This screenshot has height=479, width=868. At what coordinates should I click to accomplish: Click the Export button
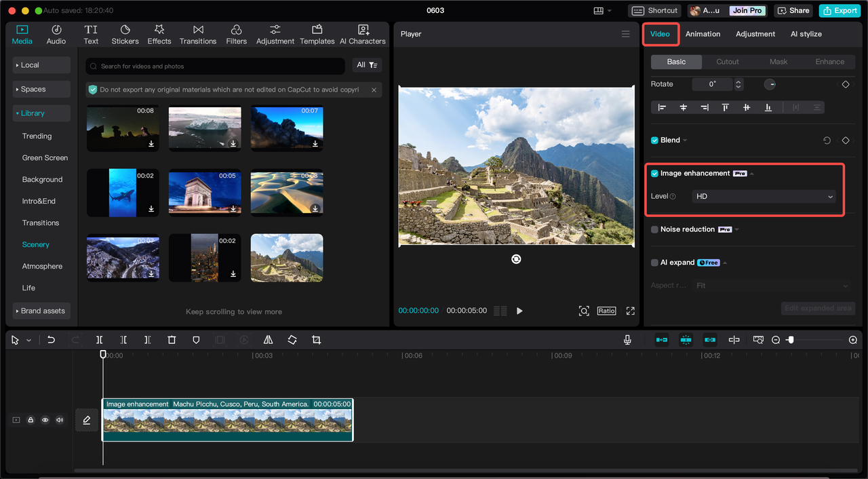tap(840, 11)
